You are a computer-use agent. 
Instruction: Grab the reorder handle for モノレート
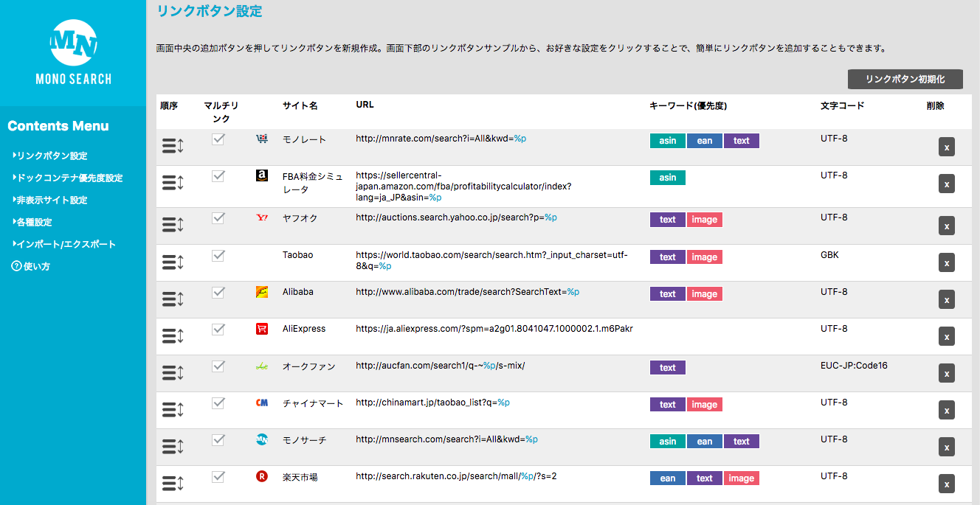pyautogui.click(x=173, y=146)
